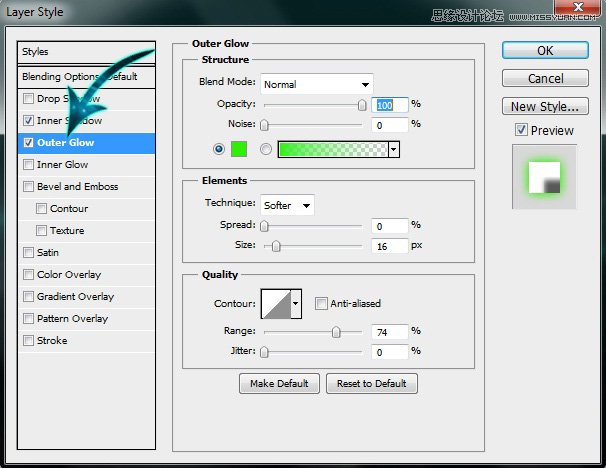This screenshot has height=468, width=606.
Task: Check the Pattern Overlay checkbox
Action: (28, 319)
